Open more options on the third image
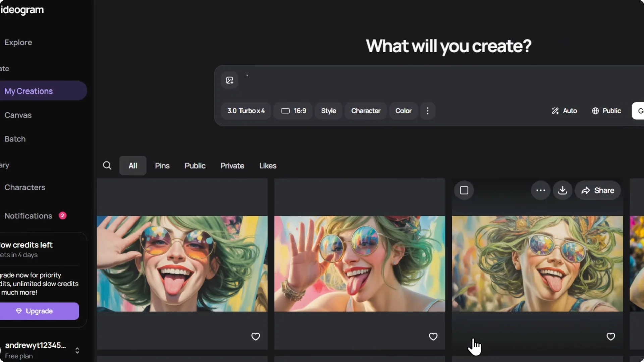 540,190
